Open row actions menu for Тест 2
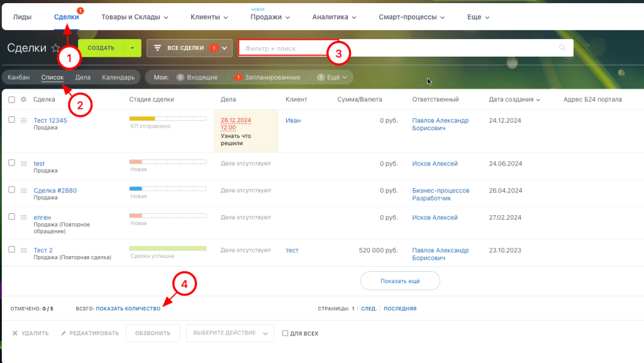Image resolution: width=644 pixels, height=363 pixels. point(24,250)
